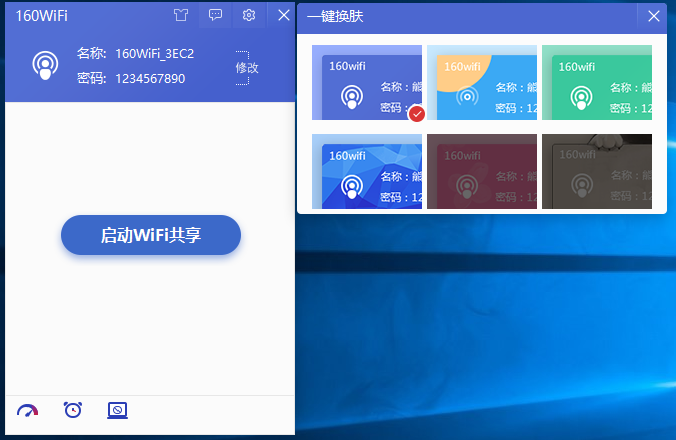
Task: Click the 名称: label in header
Action: coord(91,53)
